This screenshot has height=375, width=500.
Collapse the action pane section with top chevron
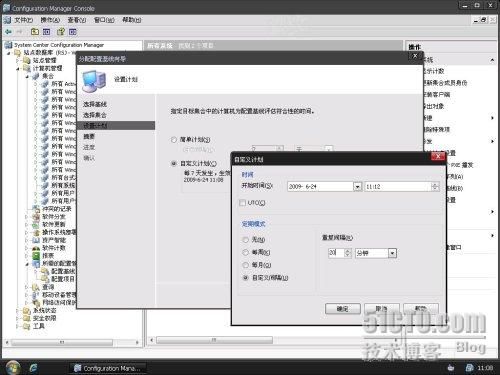point(492,60)
